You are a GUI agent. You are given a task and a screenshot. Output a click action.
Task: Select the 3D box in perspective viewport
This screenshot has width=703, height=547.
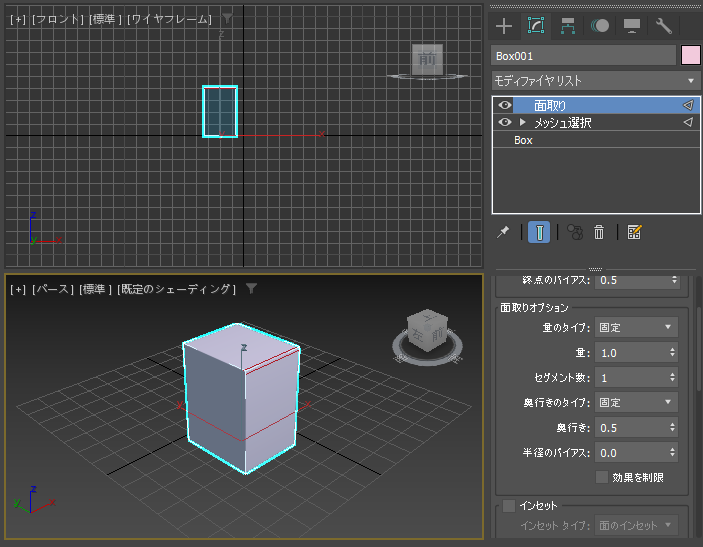[x=242, y=398]
